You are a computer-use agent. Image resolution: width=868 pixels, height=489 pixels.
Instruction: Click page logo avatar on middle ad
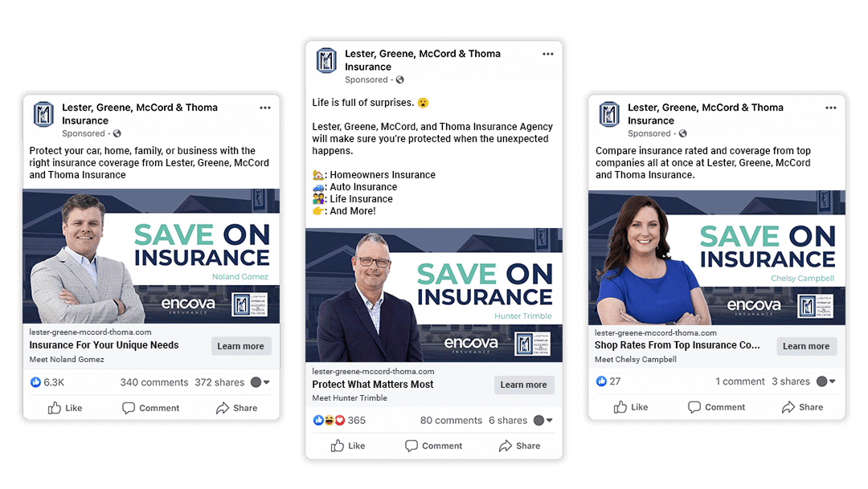tap(326, 60)
